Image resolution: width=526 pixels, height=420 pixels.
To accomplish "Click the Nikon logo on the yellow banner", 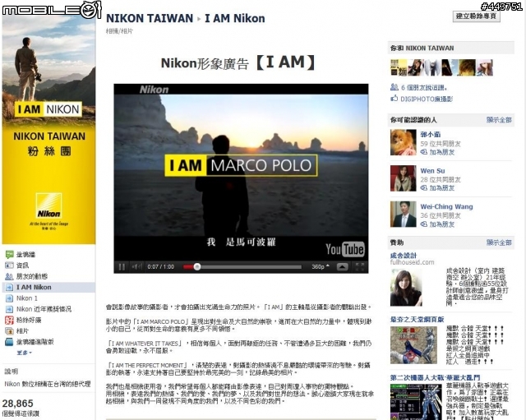I will (x=49, y=206).
